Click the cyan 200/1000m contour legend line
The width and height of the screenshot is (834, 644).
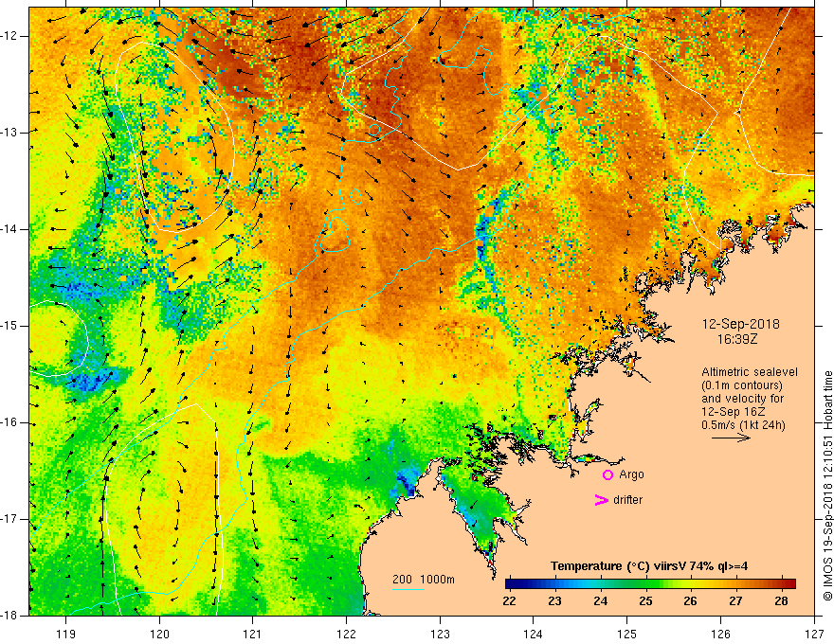click(x=408, y=590)
